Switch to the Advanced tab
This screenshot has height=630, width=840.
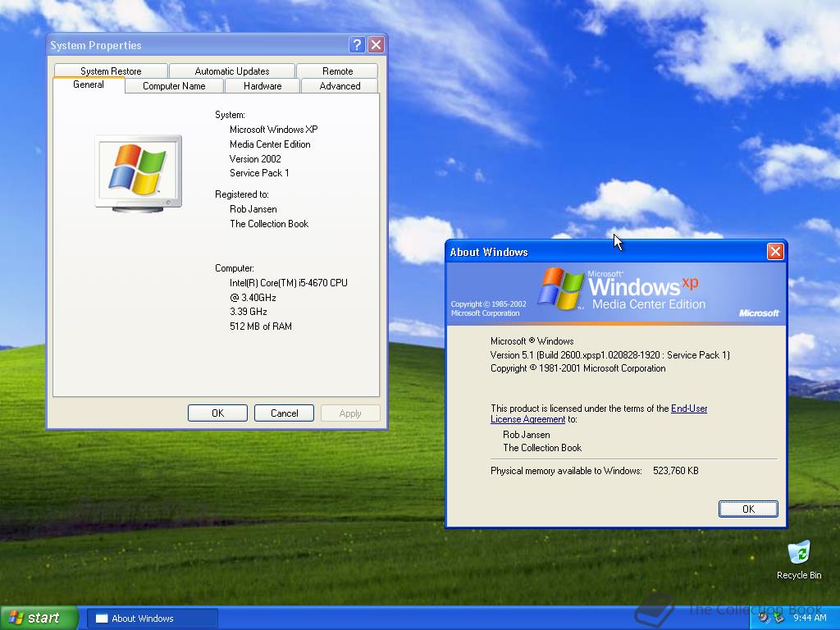[340, 85]
